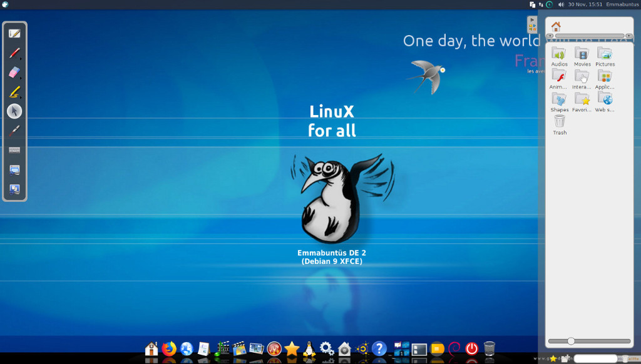
Task: Open the video editor clapperboard in dock
Action: [x=239, y=349]
